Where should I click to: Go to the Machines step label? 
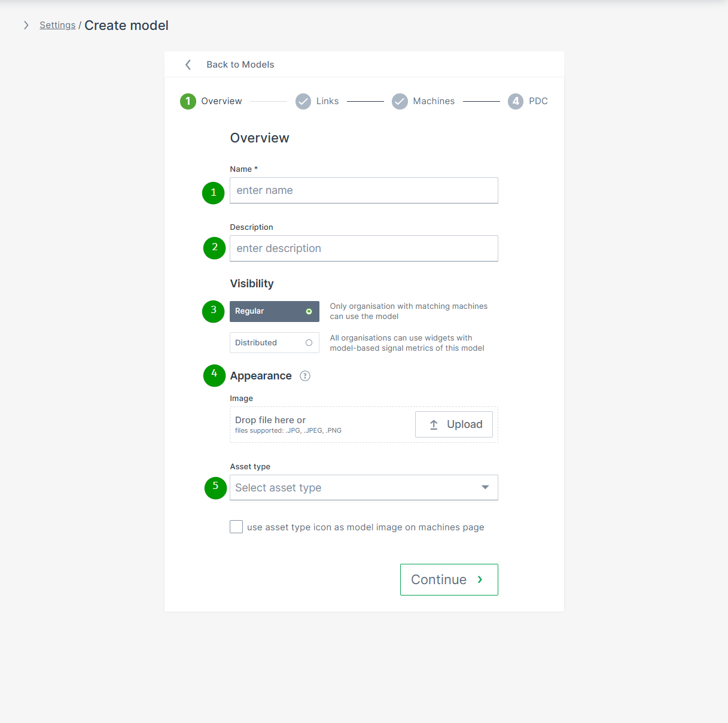click(x=434, y=101)
